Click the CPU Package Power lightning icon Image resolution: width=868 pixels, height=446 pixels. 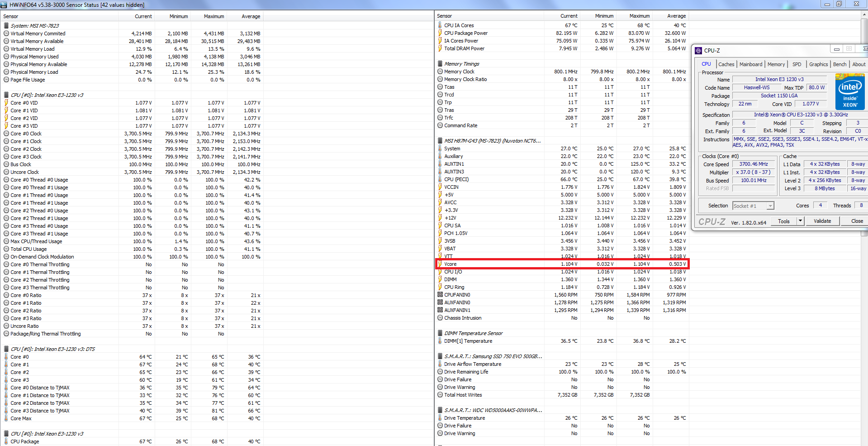(440, 33)
